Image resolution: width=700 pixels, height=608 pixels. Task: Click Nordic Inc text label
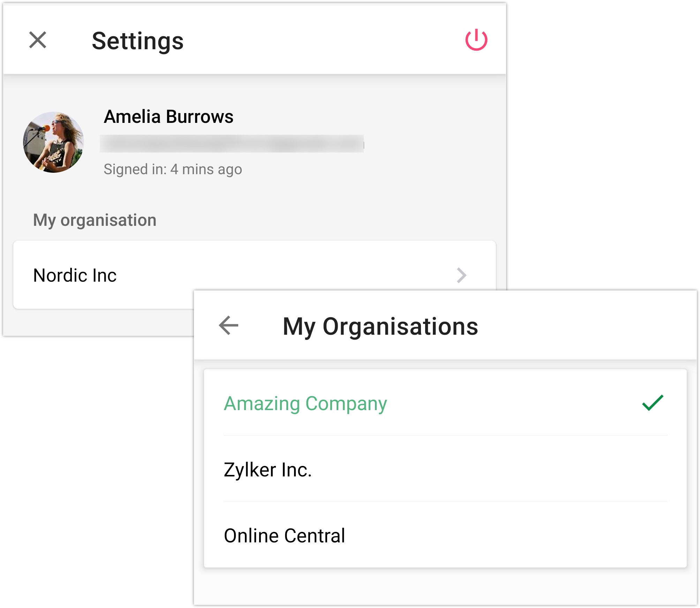pos(75,275)
